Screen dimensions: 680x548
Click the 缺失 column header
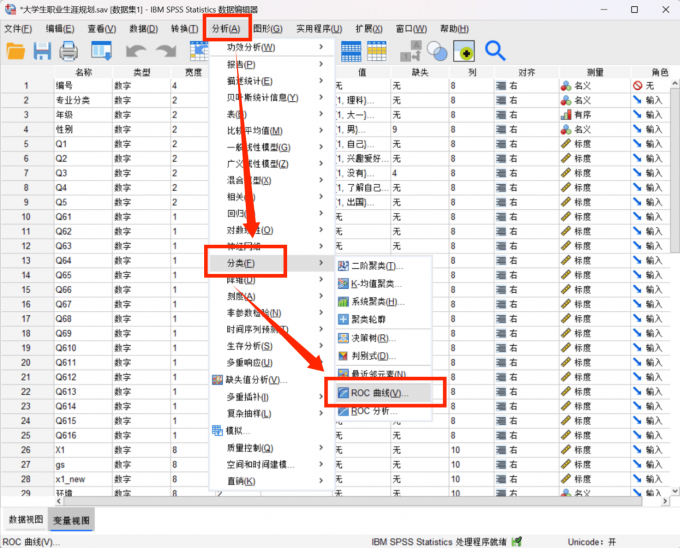420,72
